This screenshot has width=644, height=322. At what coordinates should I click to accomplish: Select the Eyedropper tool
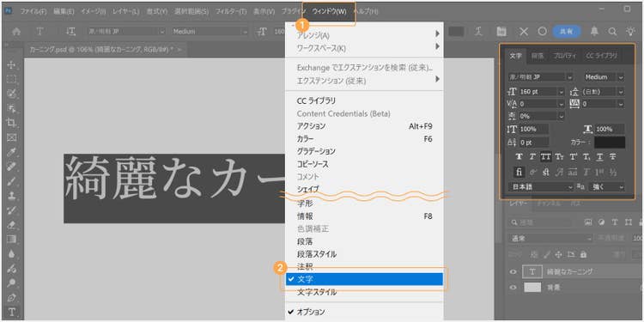pyautogui.click(x=11, y=152)
